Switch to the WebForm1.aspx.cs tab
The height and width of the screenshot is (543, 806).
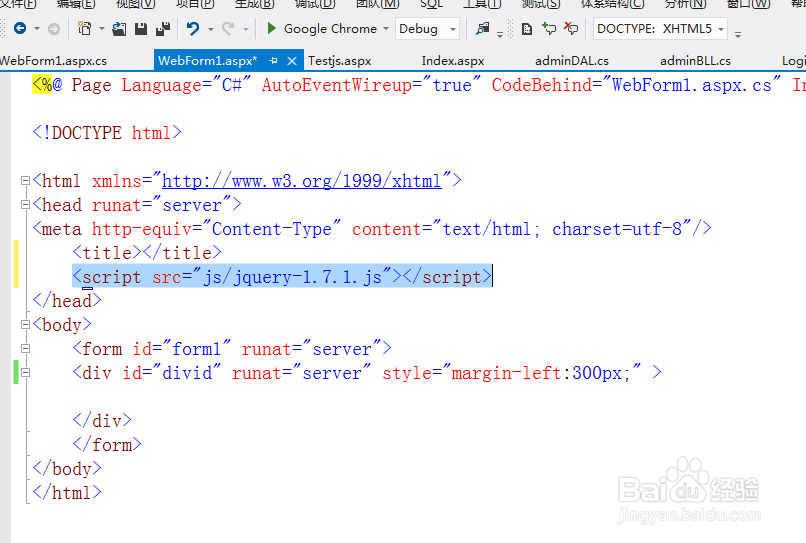[x=53, y=61]
